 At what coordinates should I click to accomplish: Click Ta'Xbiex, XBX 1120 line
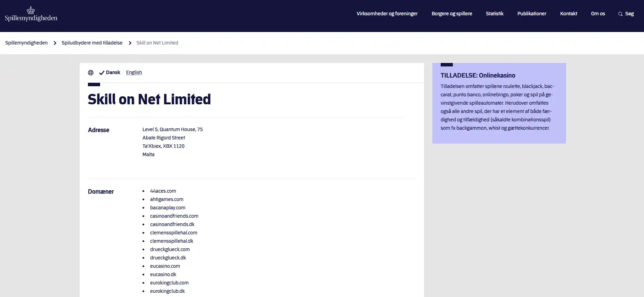coord(163,146)
